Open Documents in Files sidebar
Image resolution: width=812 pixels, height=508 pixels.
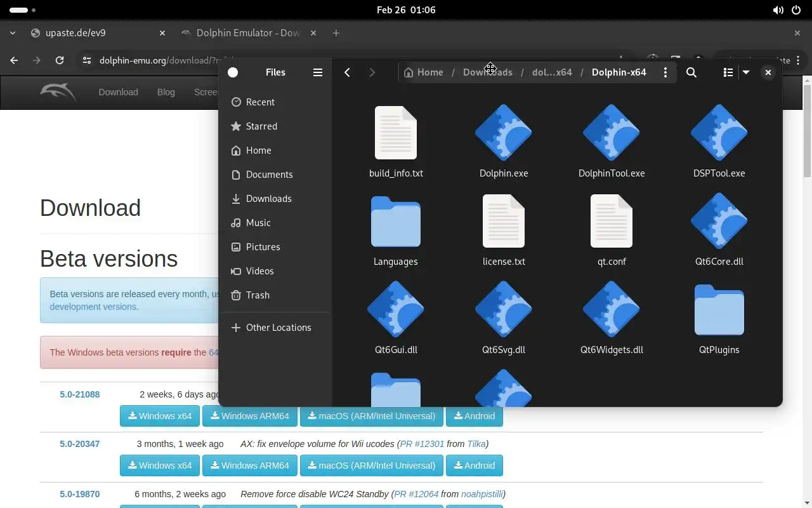(x=275, y=174)
